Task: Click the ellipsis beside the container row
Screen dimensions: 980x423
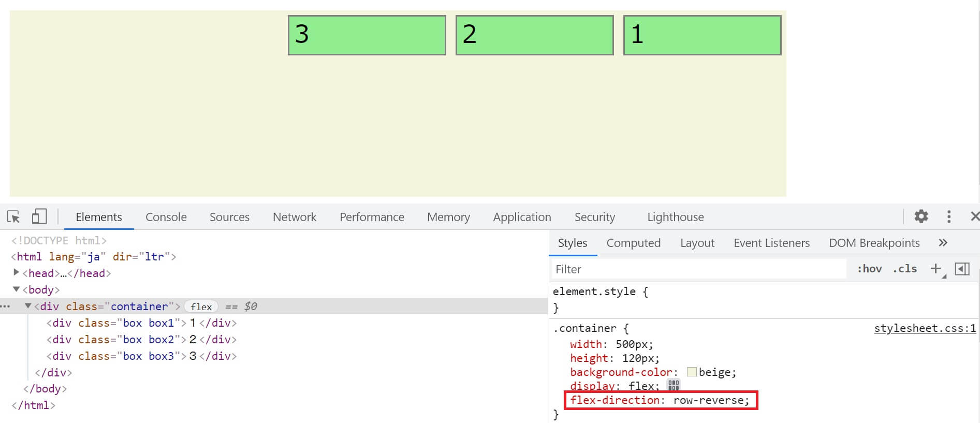Action: click(6, 307)
